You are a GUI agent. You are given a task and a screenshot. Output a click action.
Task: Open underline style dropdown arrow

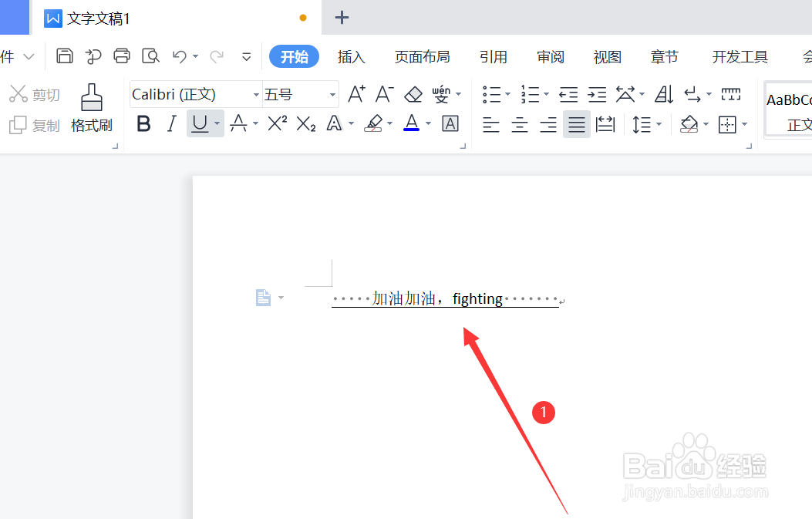217,124
